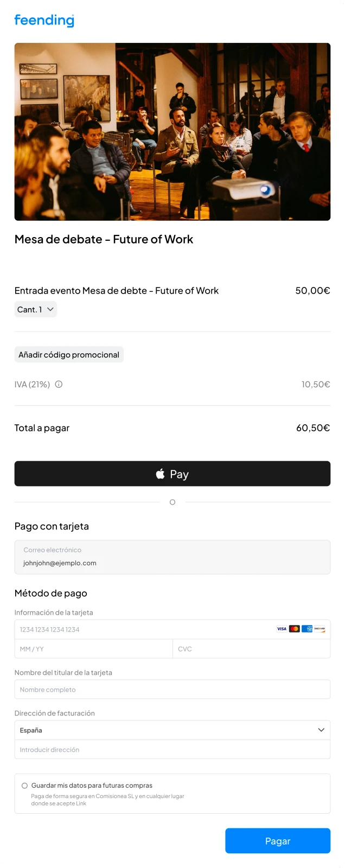Click the Discover card icon

coord(320,629)
